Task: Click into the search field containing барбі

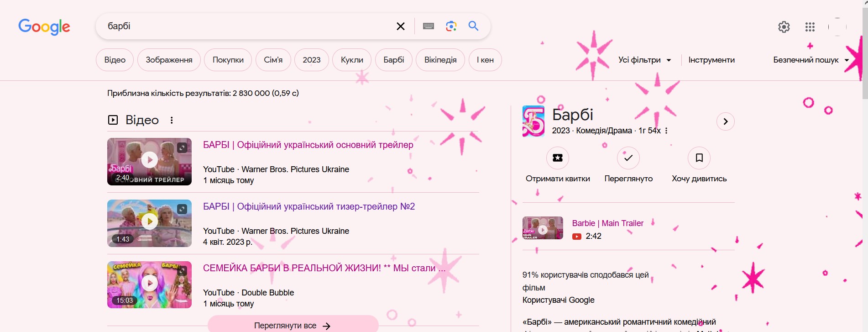Action: [x=246, y=26]
